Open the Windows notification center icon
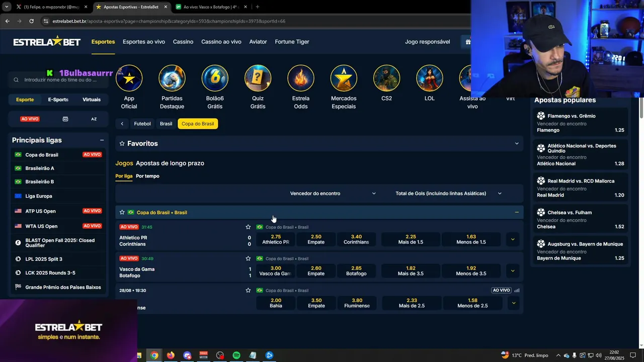The width and height of the screenshot is (644, 362). coord(633,355)
